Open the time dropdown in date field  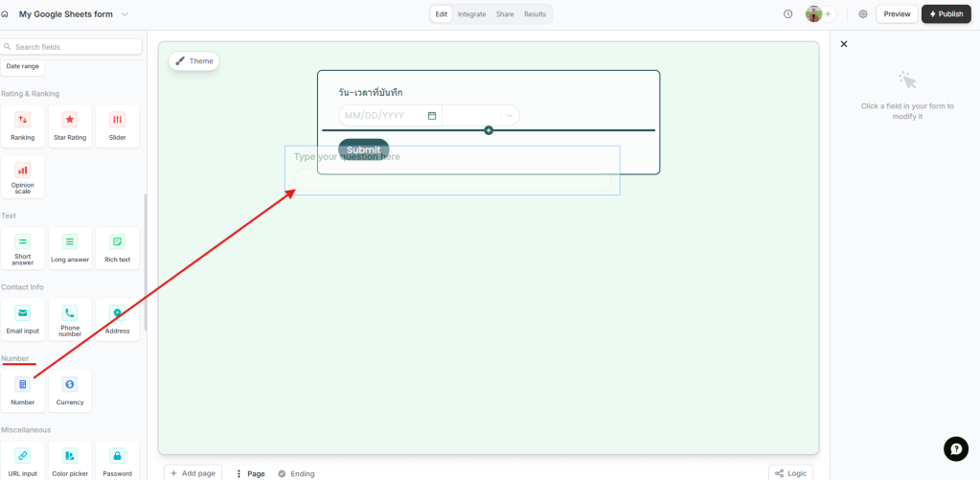pos(481,116)
